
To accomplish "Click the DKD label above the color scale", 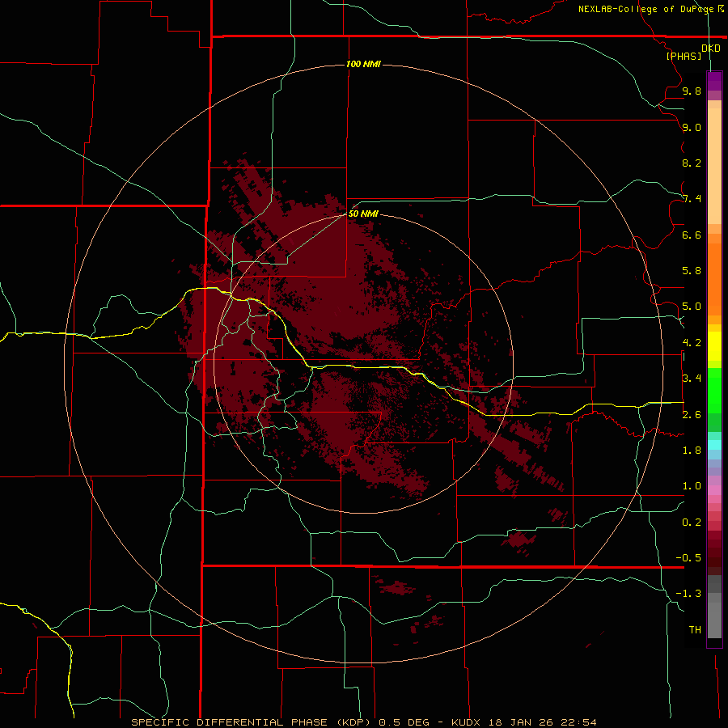I will click(711, 49).
